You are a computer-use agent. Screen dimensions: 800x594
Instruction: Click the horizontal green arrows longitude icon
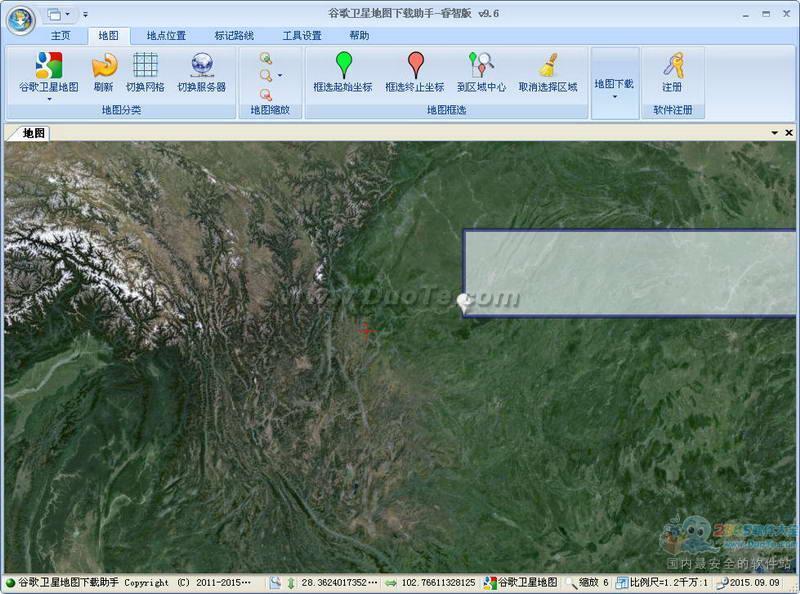391,583
